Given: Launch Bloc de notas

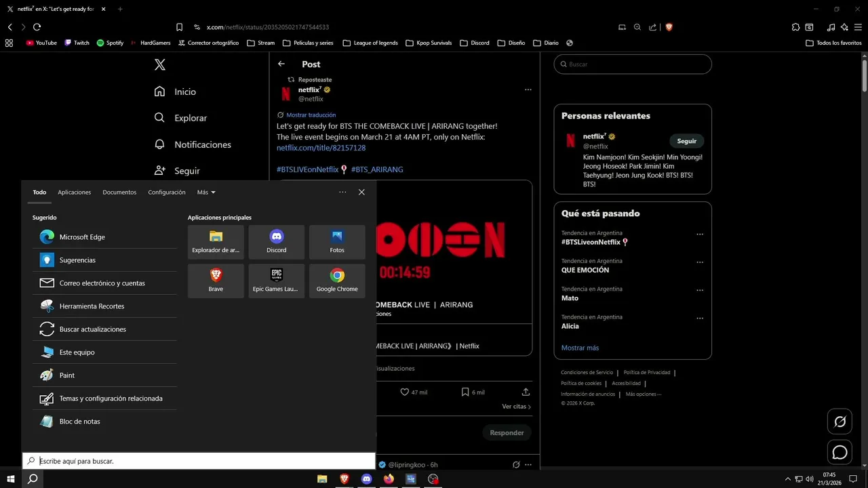Looking at the screenshot, I should (104, 422).
